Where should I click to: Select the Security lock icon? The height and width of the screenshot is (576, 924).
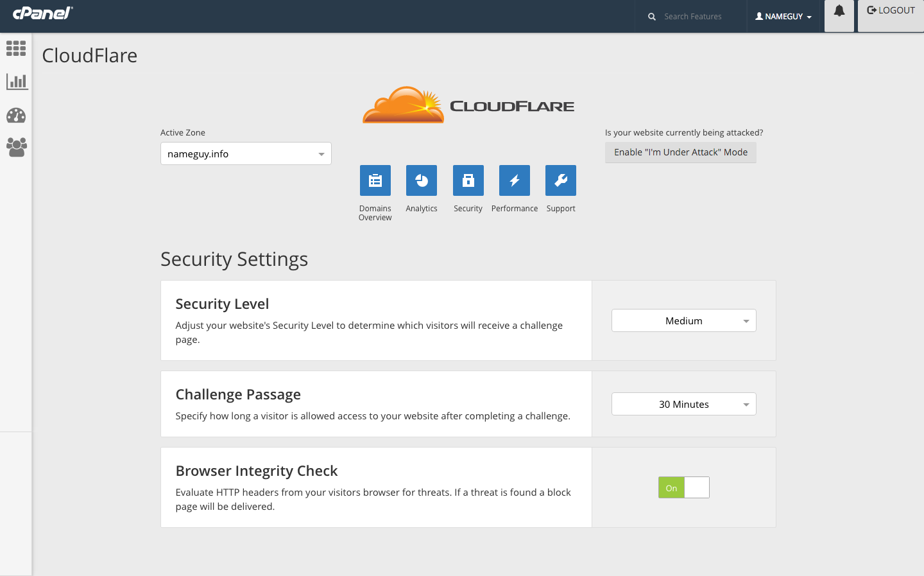[468, 180]
